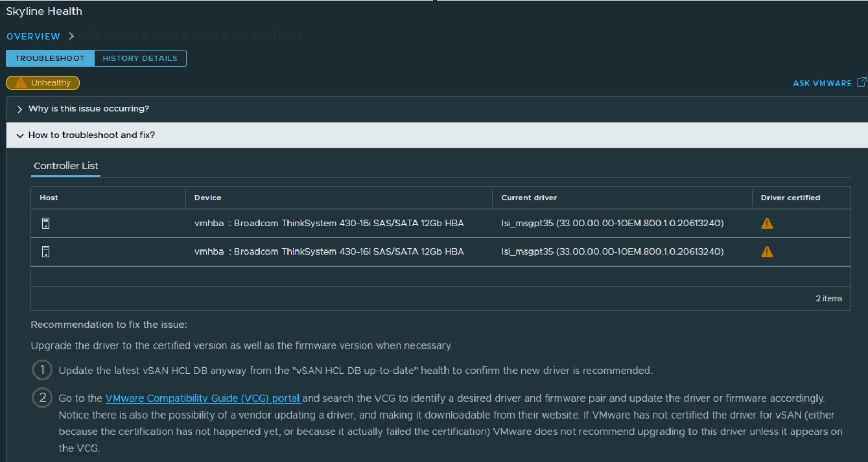Click the Ask VMware link
868x462 pixels.
822,83
